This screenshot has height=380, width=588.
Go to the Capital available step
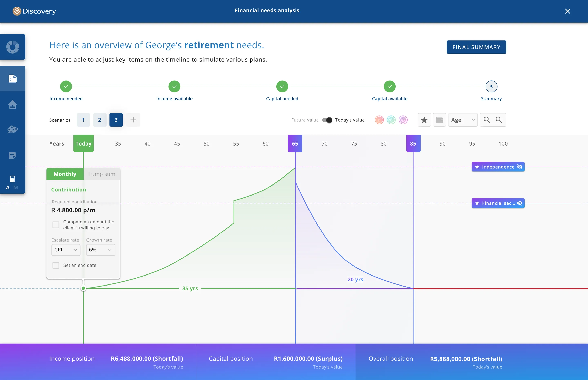[390, 86]
